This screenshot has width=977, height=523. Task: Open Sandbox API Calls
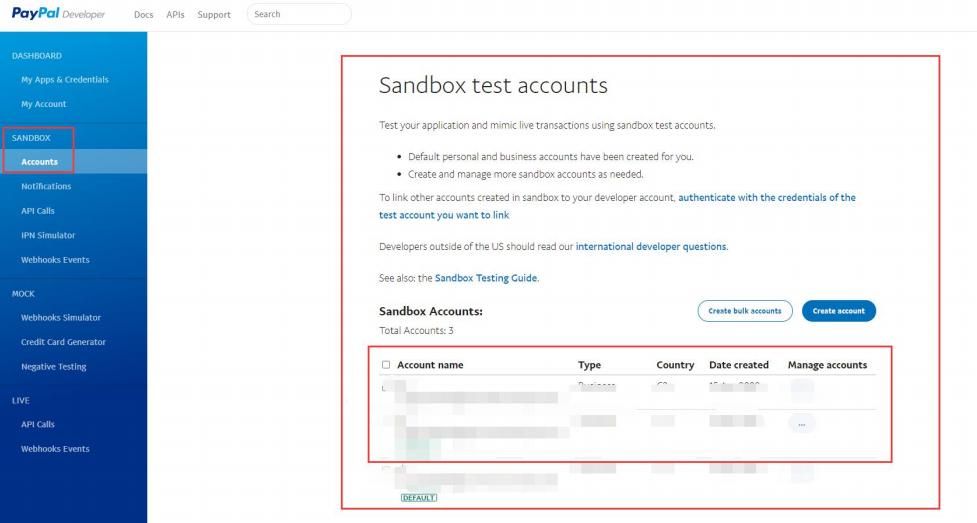click(x=38, y=211)
